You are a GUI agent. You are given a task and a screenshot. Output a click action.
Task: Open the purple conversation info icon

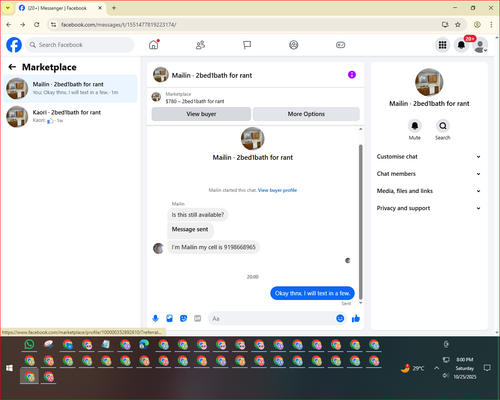(x=352, y=75)
